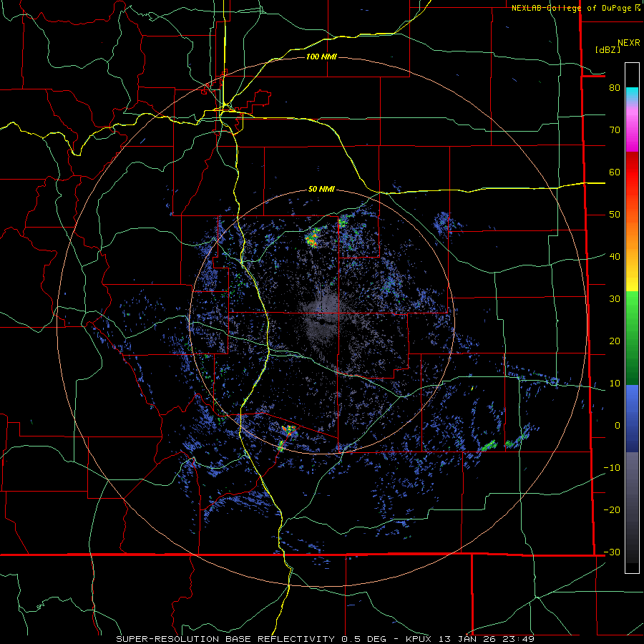
Task: Click the 20 value on the dBZ scale
Action: (615, 341)
